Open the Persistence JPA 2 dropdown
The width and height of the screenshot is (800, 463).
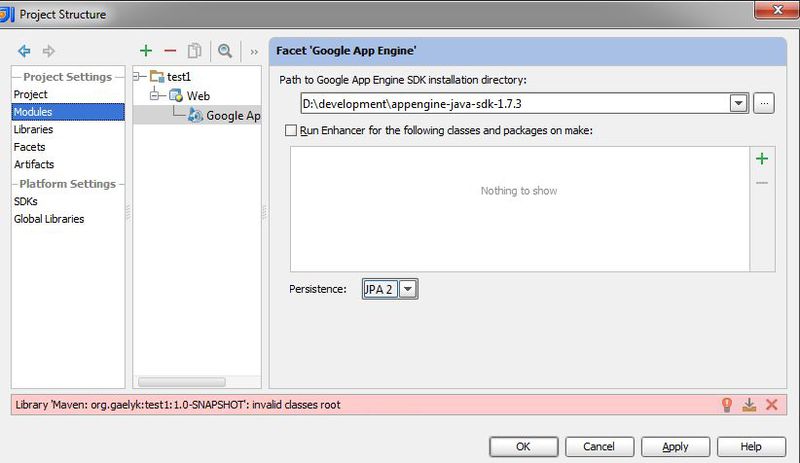pyautogui.click(x=408, y=289)
